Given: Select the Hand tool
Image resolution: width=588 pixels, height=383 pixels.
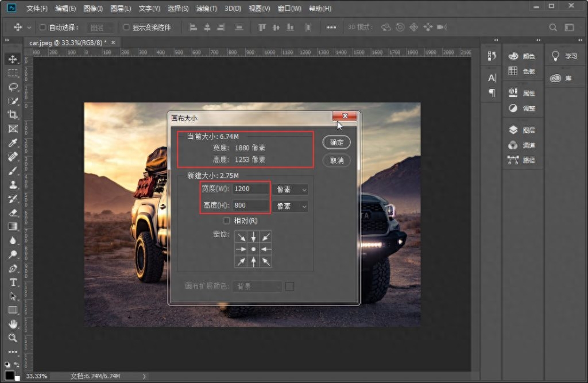Looking at the screenshot, I should point(13,324).
